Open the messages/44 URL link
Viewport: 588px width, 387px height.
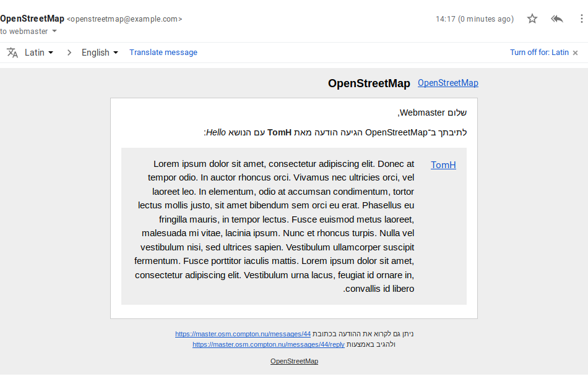coord(243,334)
